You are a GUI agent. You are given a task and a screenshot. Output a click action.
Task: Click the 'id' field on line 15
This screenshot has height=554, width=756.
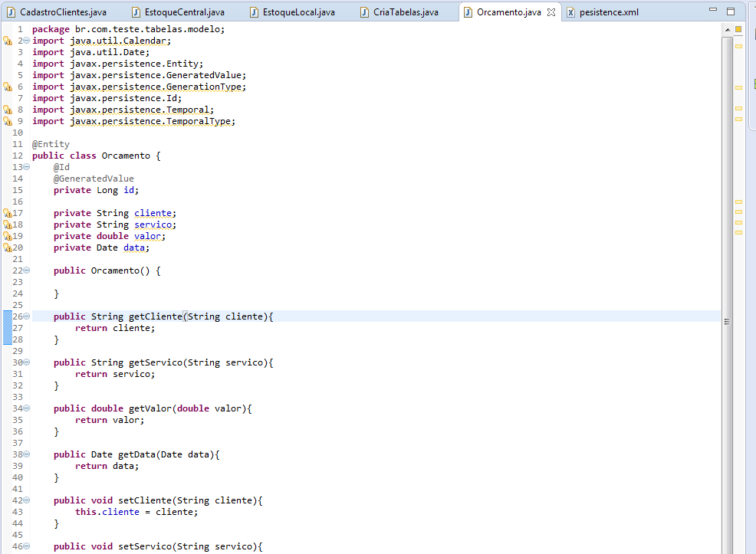click(129, 190)
